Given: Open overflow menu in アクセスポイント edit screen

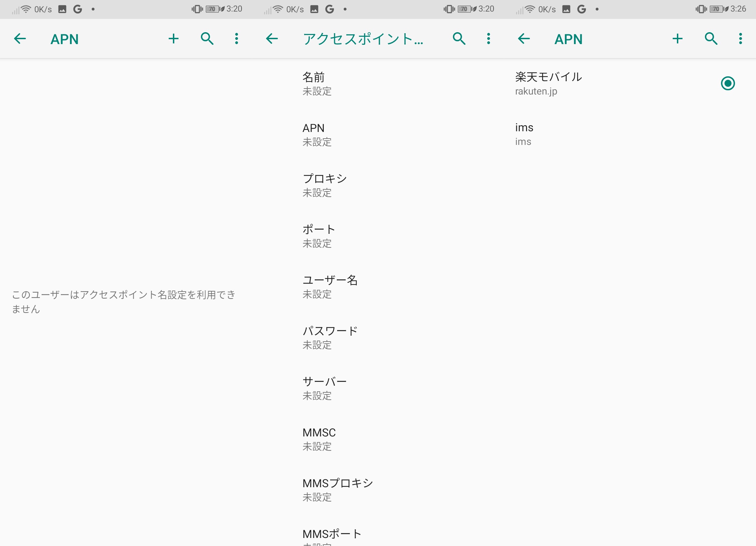Looking at the screenshot, I should [489, 38].
